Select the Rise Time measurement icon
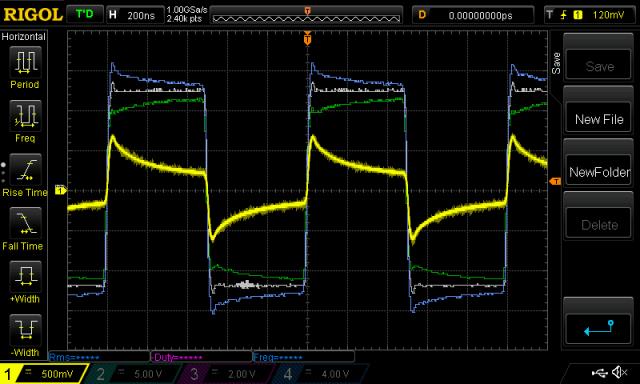 25,169
